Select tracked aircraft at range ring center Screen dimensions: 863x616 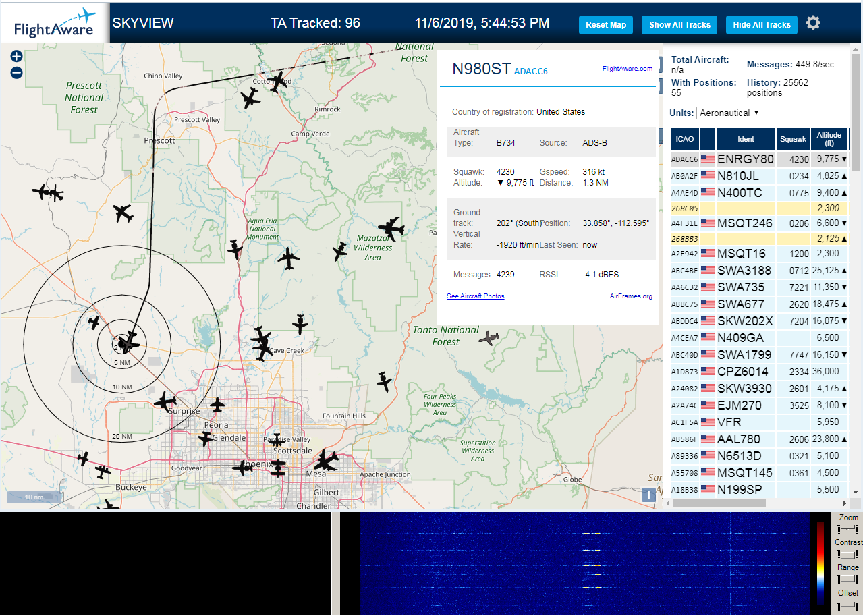[x=127, y=342]
